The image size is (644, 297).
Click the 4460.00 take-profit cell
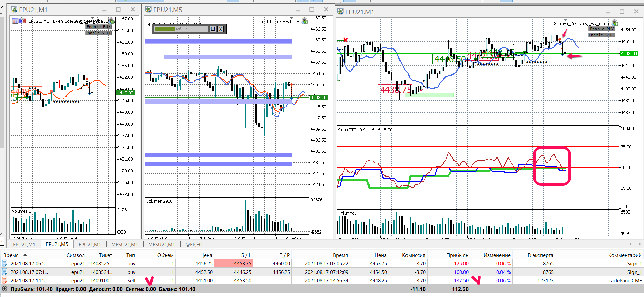pyautogui.click(x=273, y=263)
